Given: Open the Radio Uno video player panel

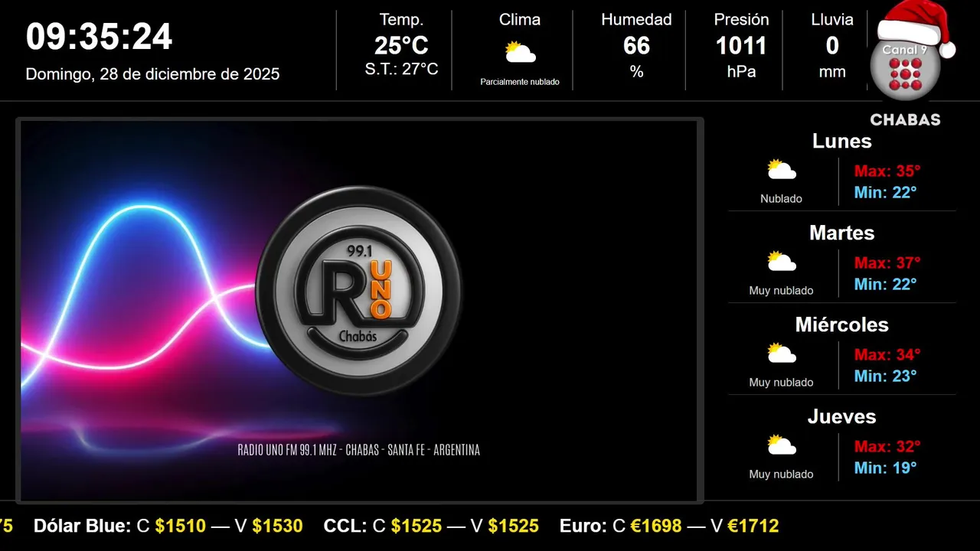Looking at the screenshot, I should pos(360,311).
